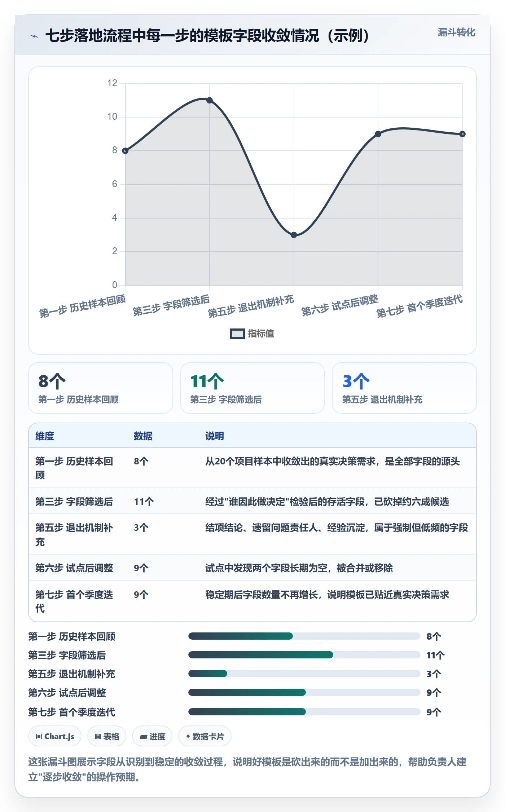Click the x-axis label 第七步 首个季度迭代
This screenshot has width=505, height=812.
(x=420, y=306)
